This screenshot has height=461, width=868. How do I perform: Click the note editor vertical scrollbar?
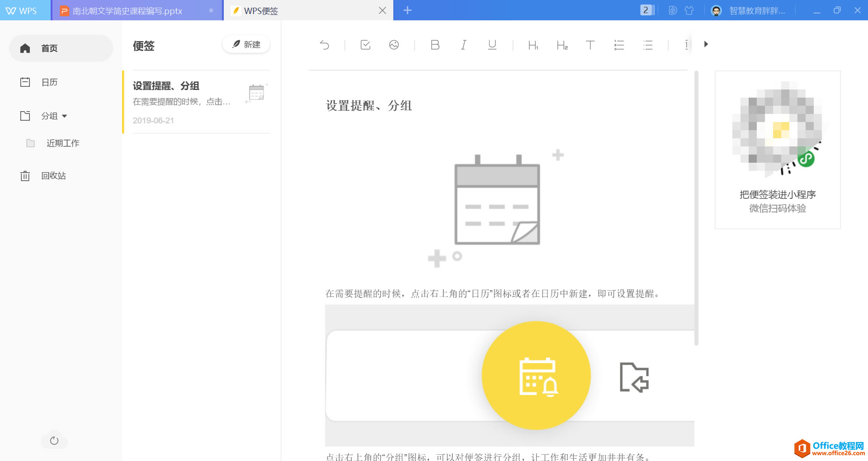pyautogui.click(x=696, y=208)
